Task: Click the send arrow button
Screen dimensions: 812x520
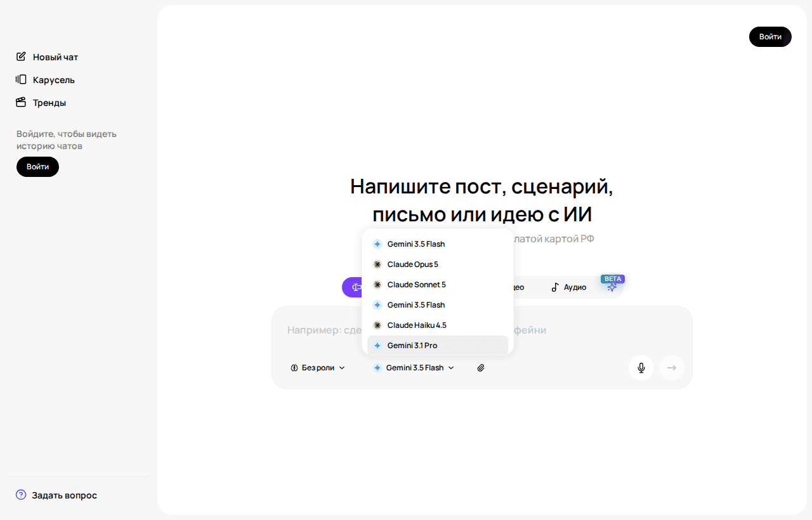Action: [672, 368]
